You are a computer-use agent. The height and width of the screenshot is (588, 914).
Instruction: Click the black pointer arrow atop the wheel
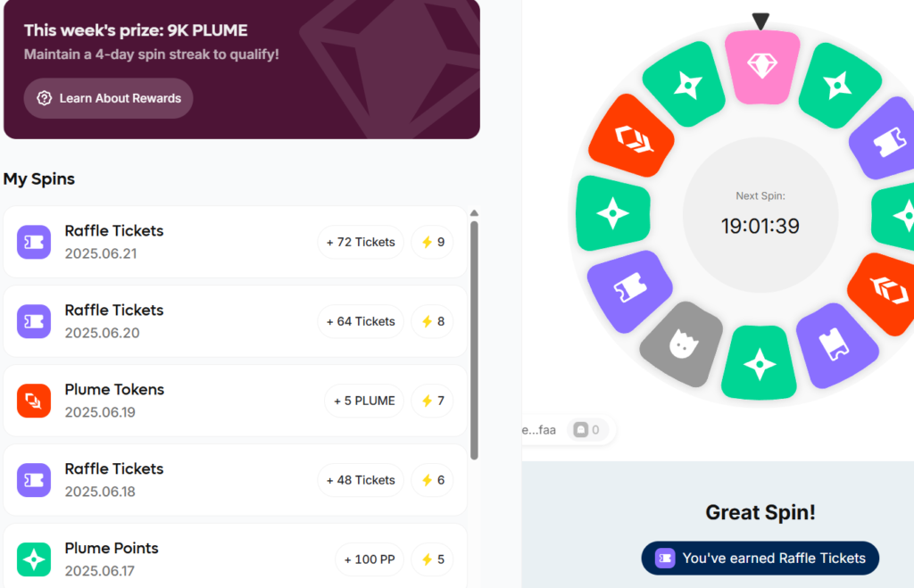[x=760, y=21]
